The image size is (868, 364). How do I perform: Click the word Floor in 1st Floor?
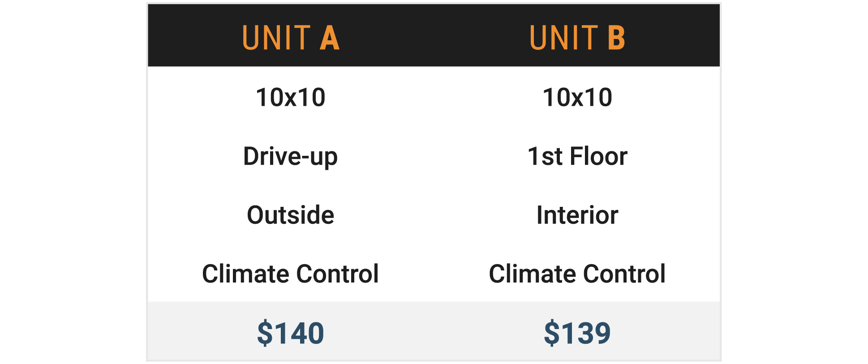click(599, 157)
